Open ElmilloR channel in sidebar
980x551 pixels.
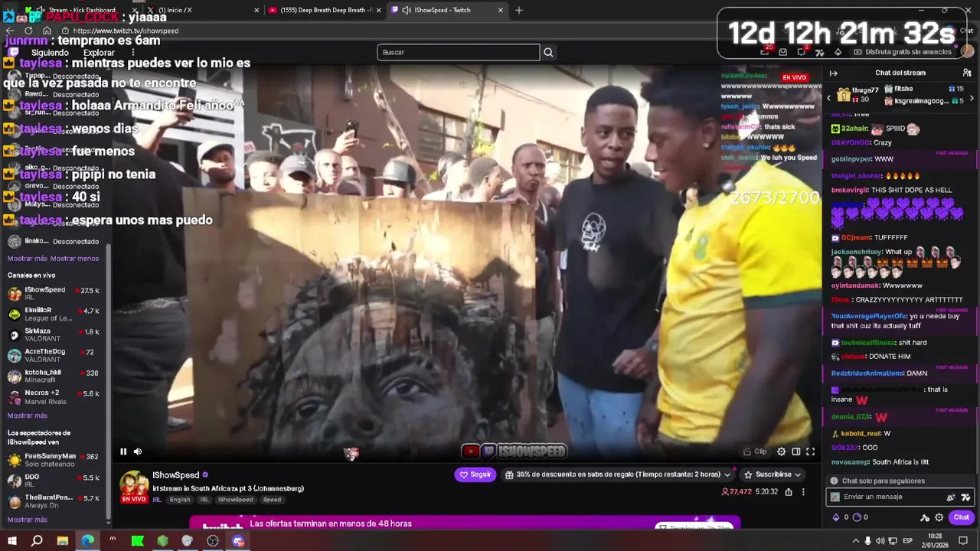(x=54, y=314)
